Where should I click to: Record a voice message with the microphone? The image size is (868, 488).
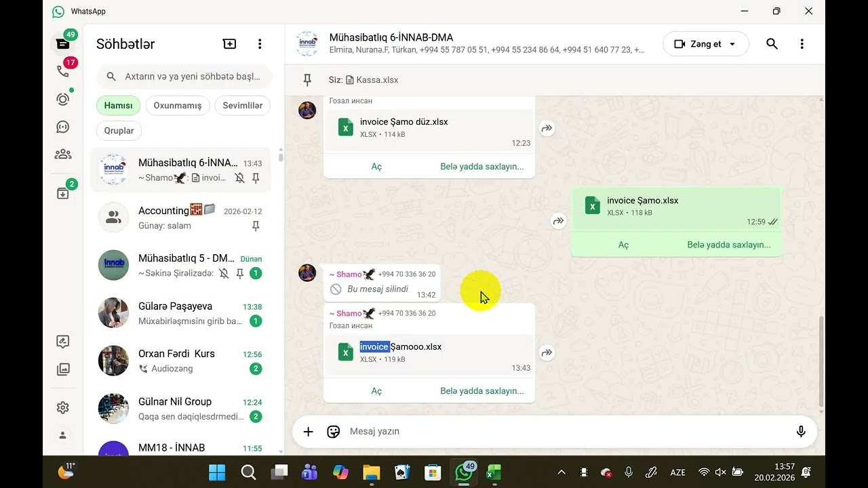(x=801, y=432)
